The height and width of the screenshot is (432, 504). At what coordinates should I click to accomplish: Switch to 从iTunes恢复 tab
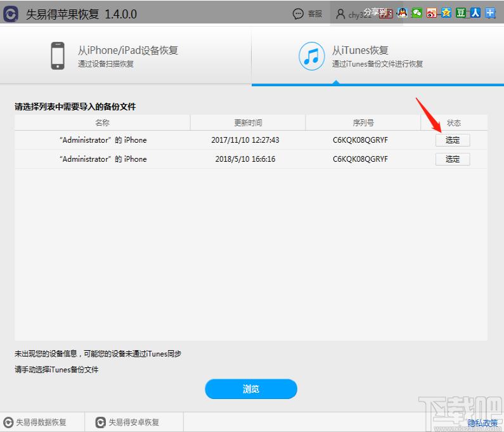tap(378, 55)
